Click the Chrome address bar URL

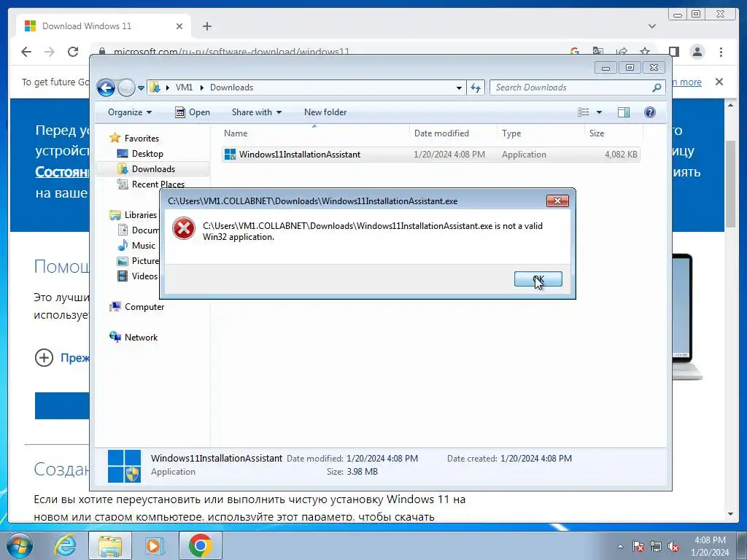(231, 52)
